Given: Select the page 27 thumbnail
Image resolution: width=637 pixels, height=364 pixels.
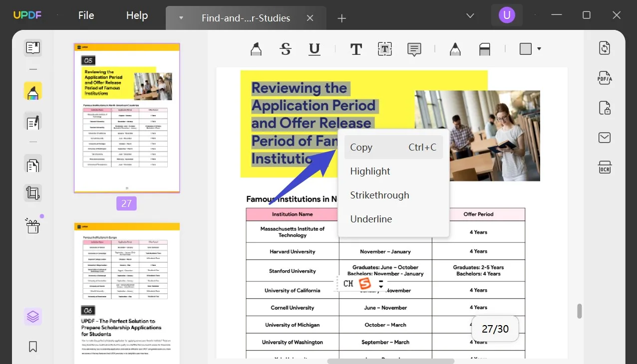Looking at the screenshot, I should pos(127,118).
